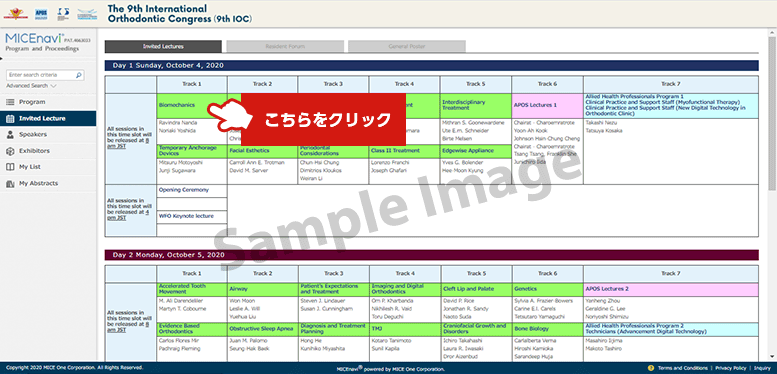Open the Opening Ceremony session
The width and height of the screenshot is (777, 374).
pyautogui.click(x=184, y=190)
